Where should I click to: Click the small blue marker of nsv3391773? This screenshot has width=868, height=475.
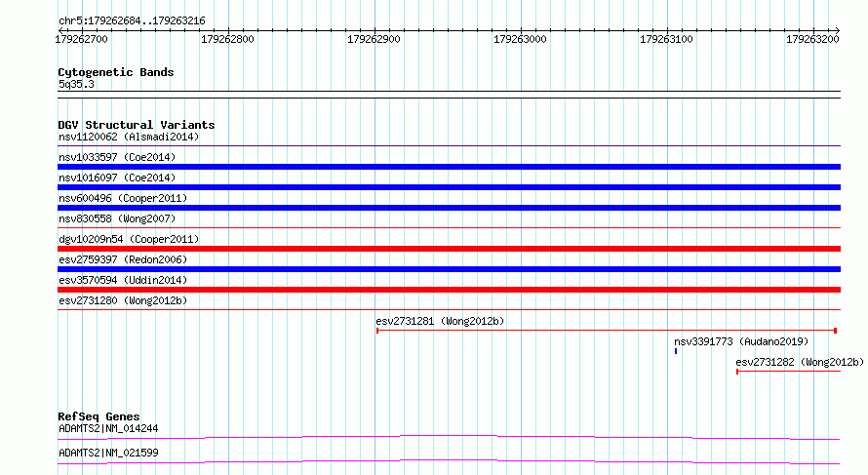tap(676, 351)
